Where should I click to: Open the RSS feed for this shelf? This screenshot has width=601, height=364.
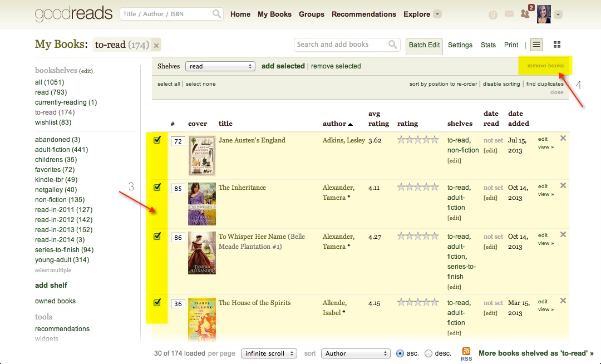[x=466, y=352]
